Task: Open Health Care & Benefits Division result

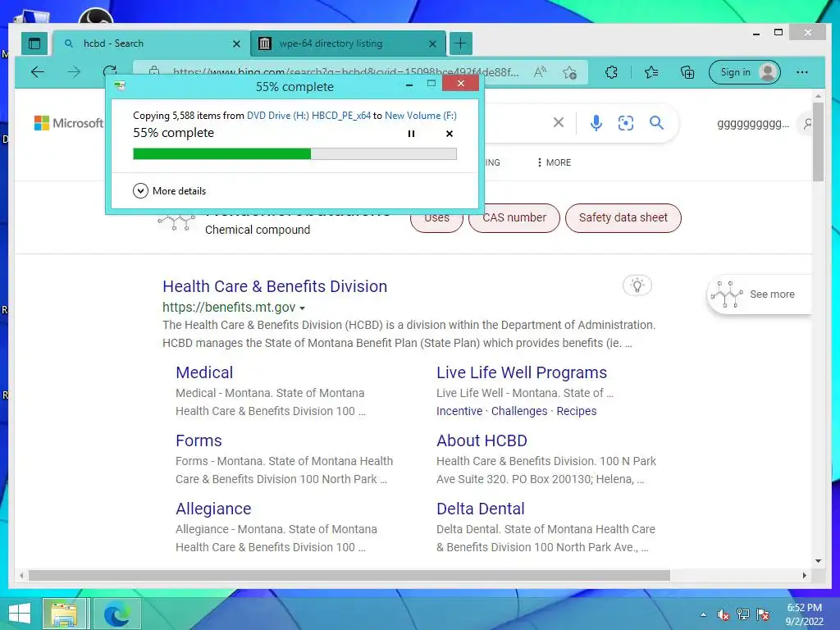Action: pyautogui.click(x=275, y=286)
